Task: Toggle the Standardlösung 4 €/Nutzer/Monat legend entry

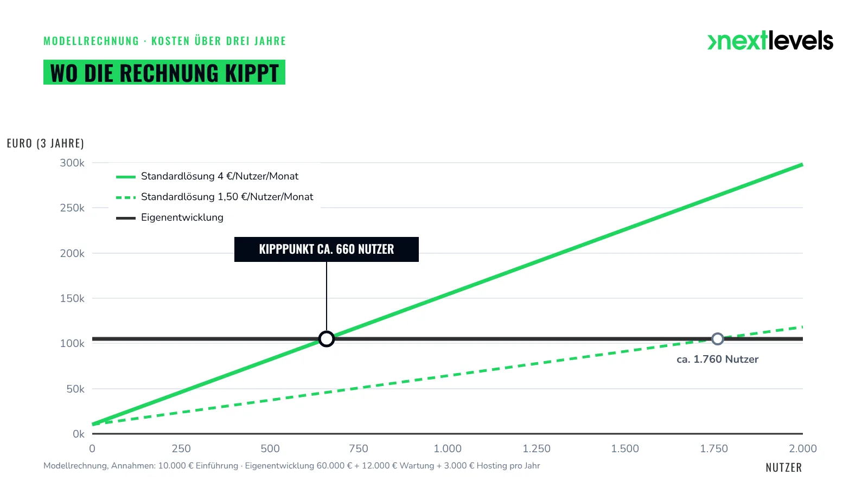Action: tap(207, 176)
